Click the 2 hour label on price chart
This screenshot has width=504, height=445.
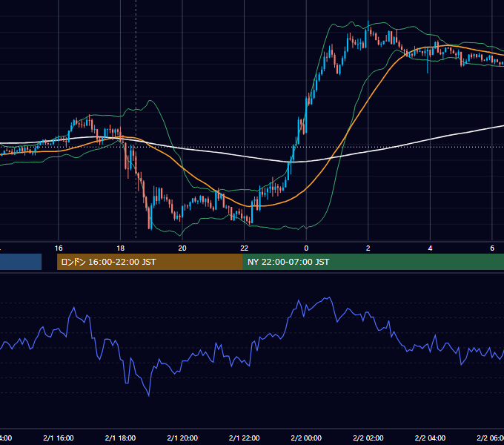[x=368, y=248]
